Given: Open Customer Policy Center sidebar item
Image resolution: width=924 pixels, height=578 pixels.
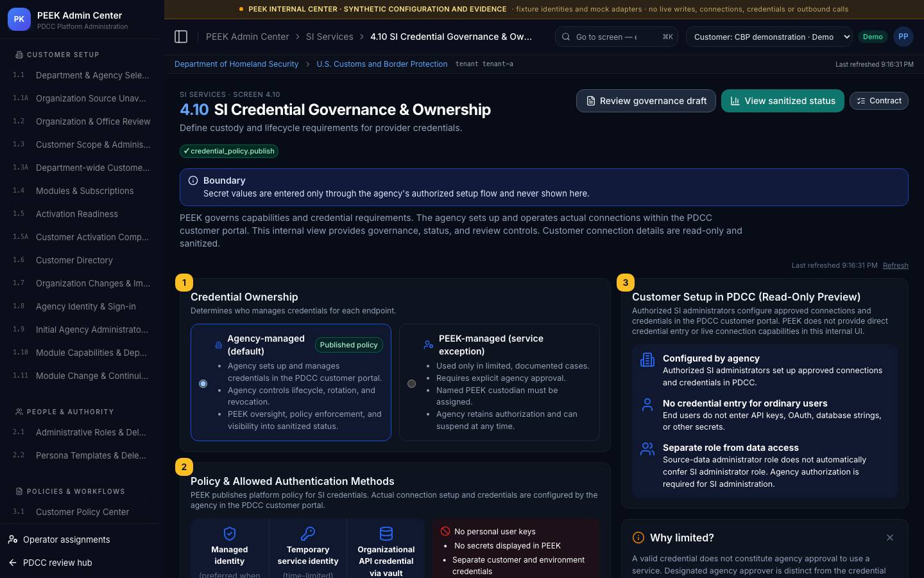Looking at the screenshot, I should (82, 512).
